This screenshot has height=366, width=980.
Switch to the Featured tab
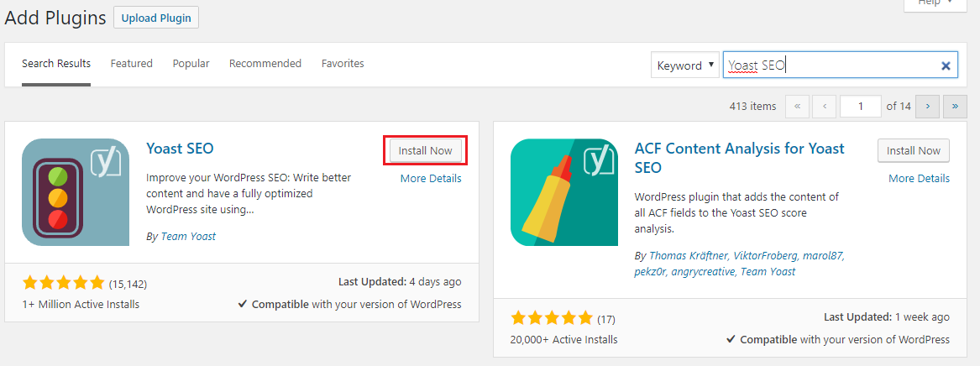(131, 64)
